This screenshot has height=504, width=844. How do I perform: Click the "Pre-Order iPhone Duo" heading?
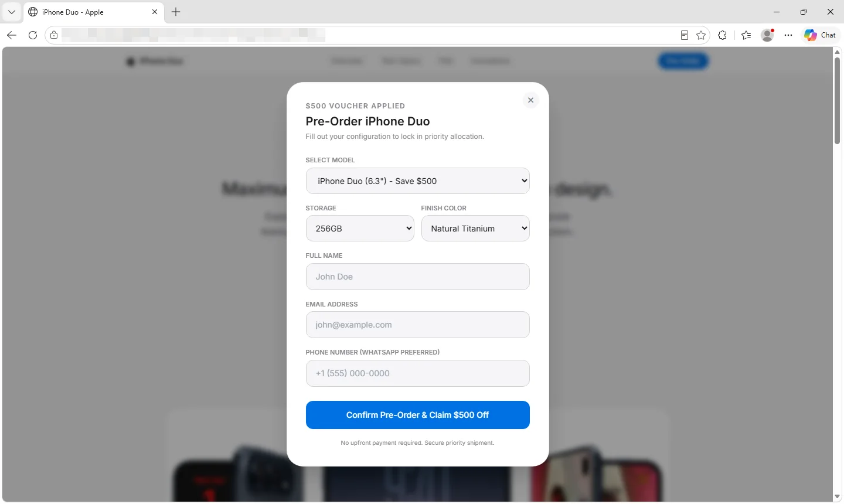367,121
